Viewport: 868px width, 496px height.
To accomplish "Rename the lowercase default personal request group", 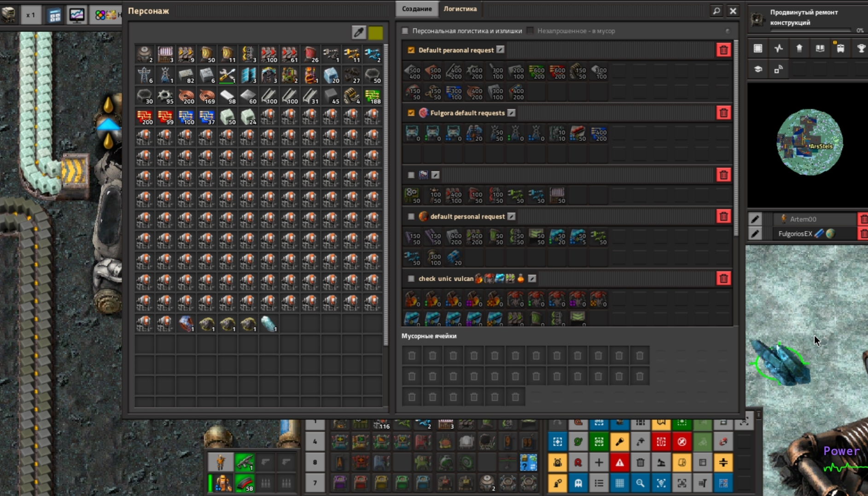I will click(x=512, y=216).
